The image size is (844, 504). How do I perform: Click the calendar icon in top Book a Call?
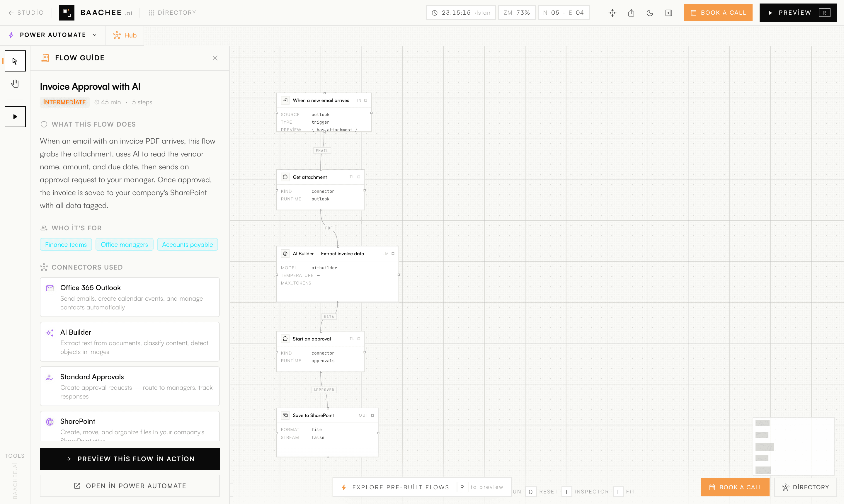694,13
